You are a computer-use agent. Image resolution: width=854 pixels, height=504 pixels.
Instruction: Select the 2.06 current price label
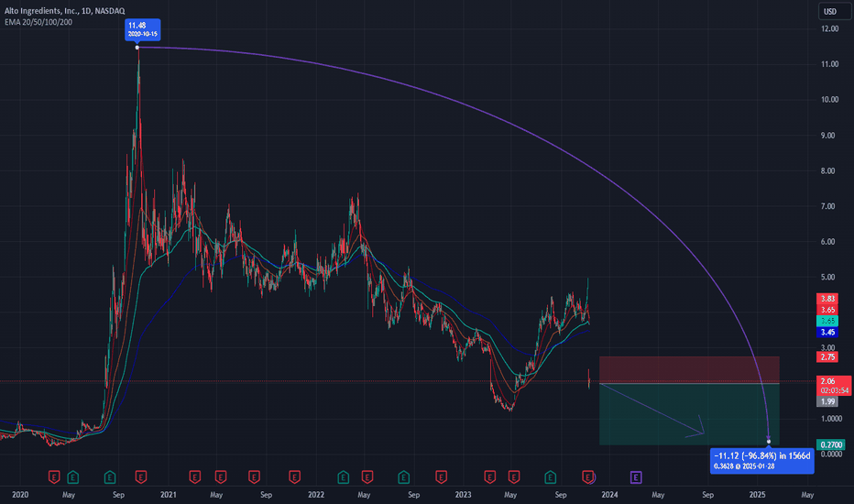click(x=834, y=385)
